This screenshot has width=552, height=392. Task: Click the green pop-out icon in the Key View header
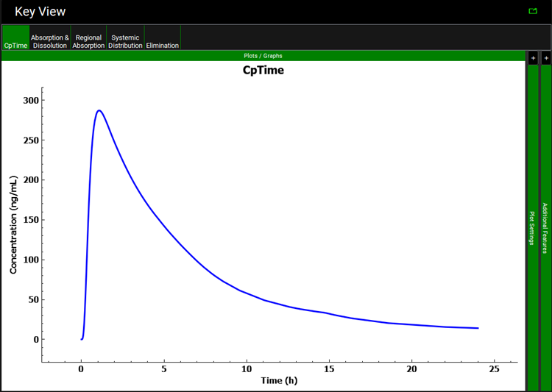click(533, 11)
